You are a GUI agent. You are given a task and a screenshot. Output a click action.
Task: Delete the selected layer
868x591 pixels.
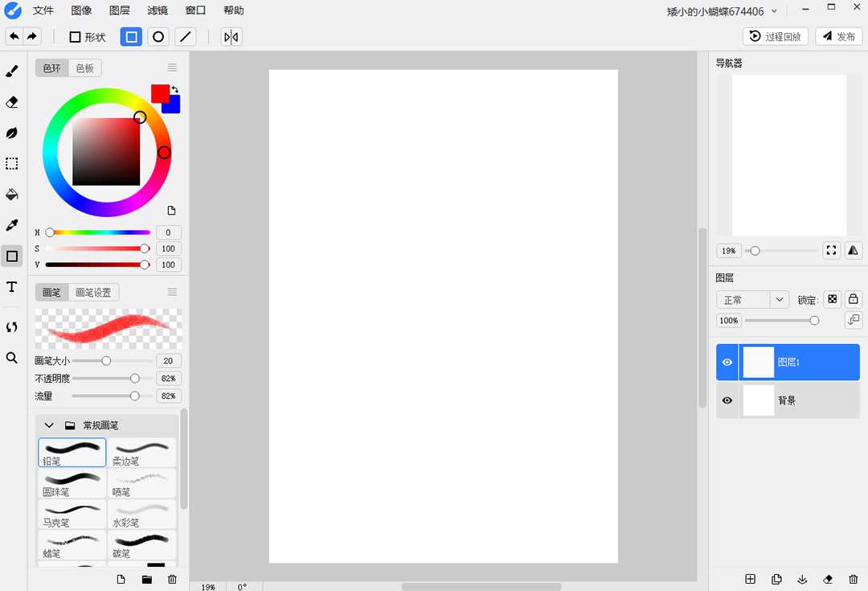[853, 579]
